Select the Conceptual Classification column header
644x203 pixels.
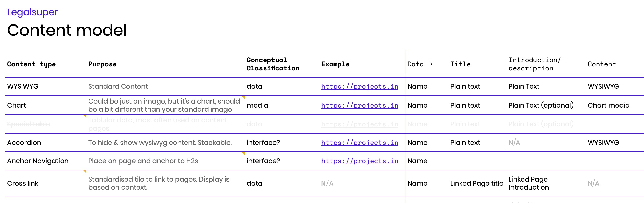click(273, 64)
